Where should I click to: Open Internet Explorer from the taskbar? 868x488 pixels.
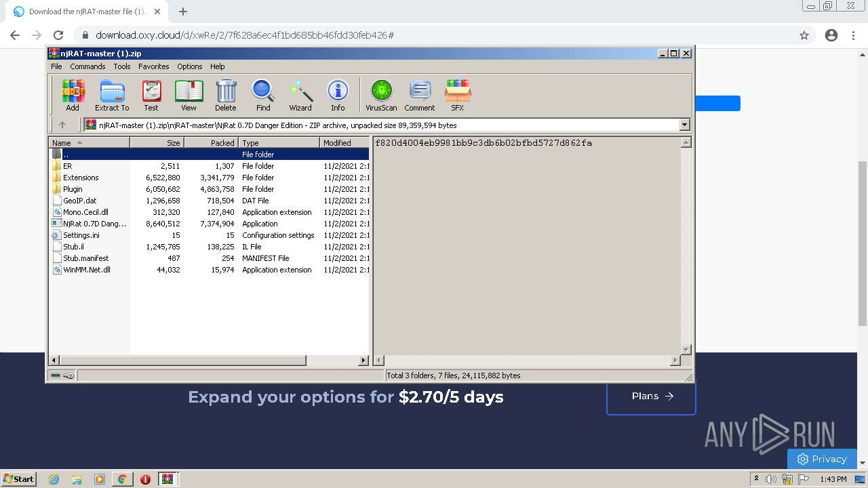[54, 479]
